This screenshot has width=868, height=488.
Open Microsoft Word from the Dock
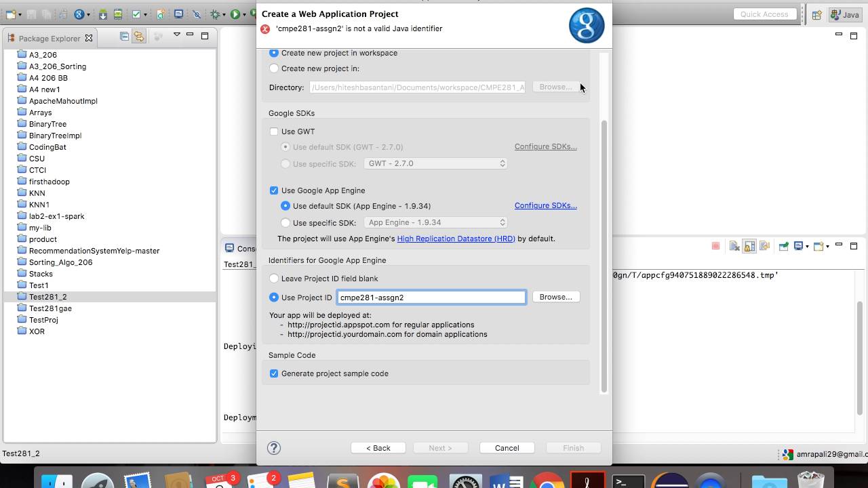[507, 479]
